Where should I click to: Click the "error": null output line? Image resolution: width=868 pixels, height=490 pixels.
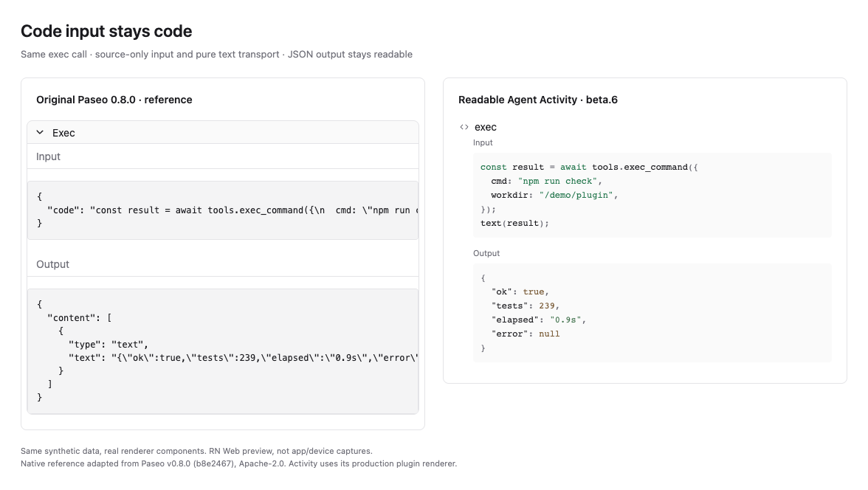click(526, 334)
